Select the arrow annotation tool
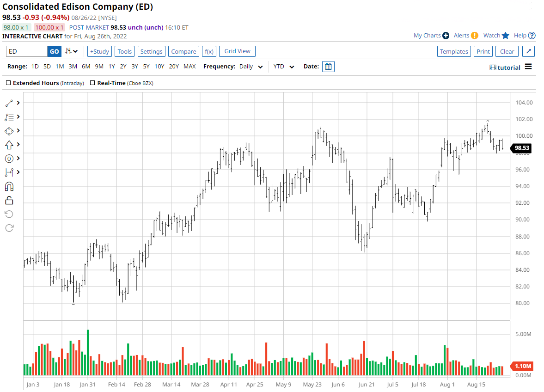This screenshot has height=392, width=544. click(x=10, y=145)
